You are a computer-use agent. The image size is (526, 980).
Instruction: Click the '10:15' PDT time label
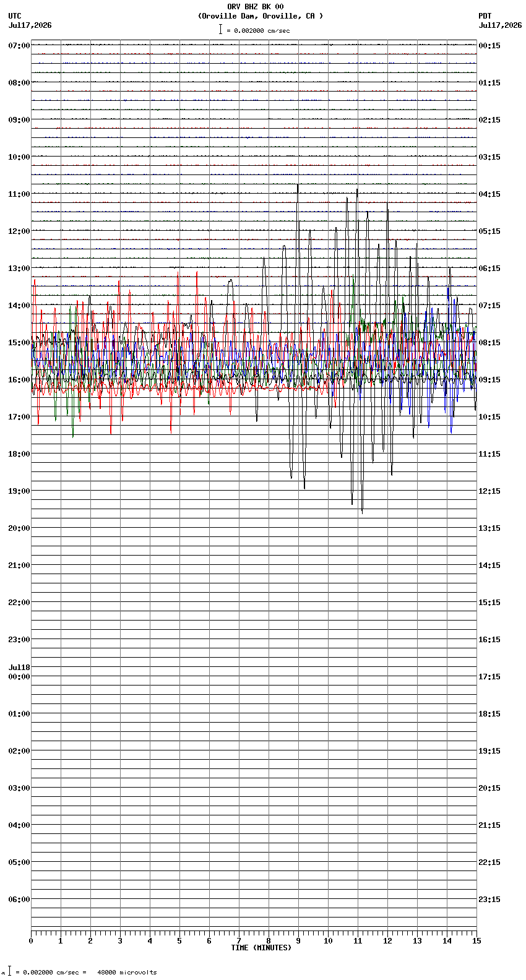489,417
